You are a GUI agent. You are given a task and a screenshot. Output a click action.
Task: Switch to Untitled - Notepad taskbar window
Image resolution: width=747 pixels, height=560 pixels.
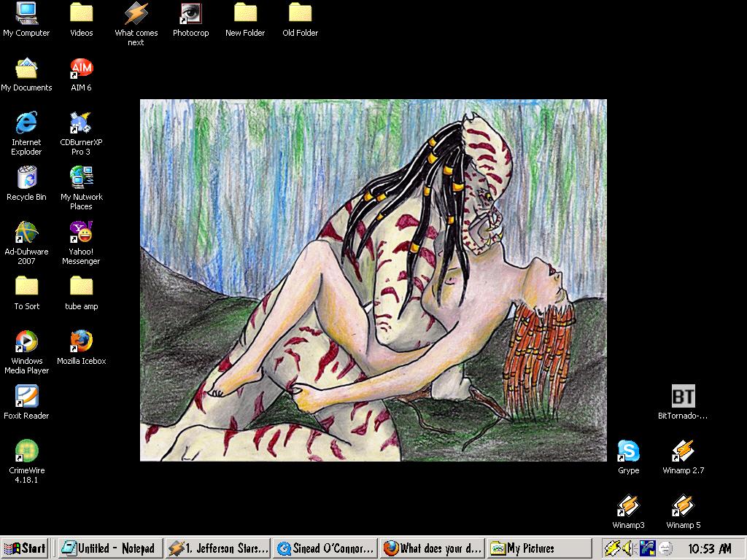coord(109,548)
